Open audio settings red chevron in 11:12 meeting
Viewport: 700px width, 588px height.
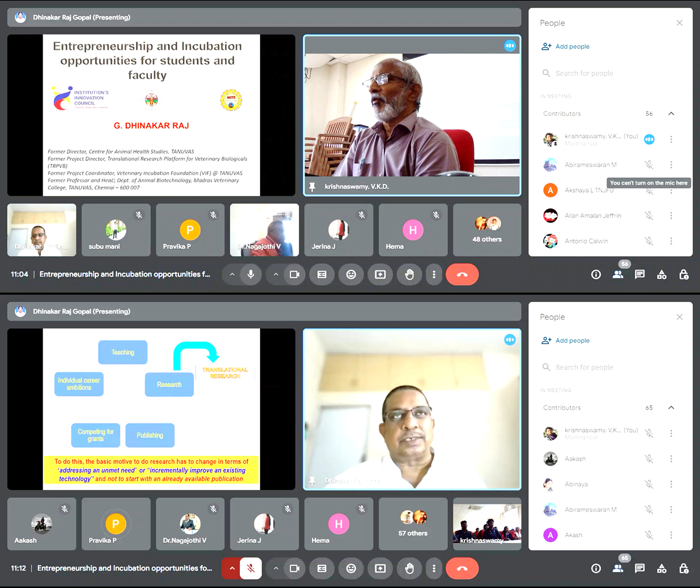coord(232,568)
